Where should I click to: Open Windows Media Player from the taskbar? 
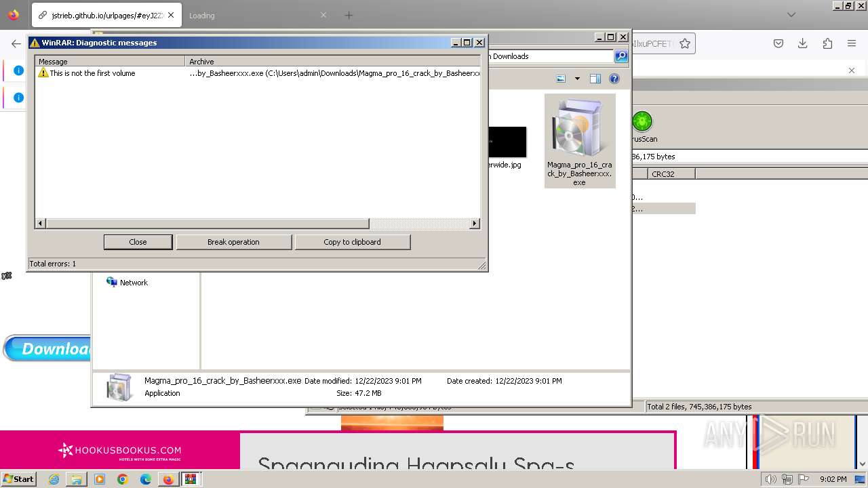(x=100, y=479)
